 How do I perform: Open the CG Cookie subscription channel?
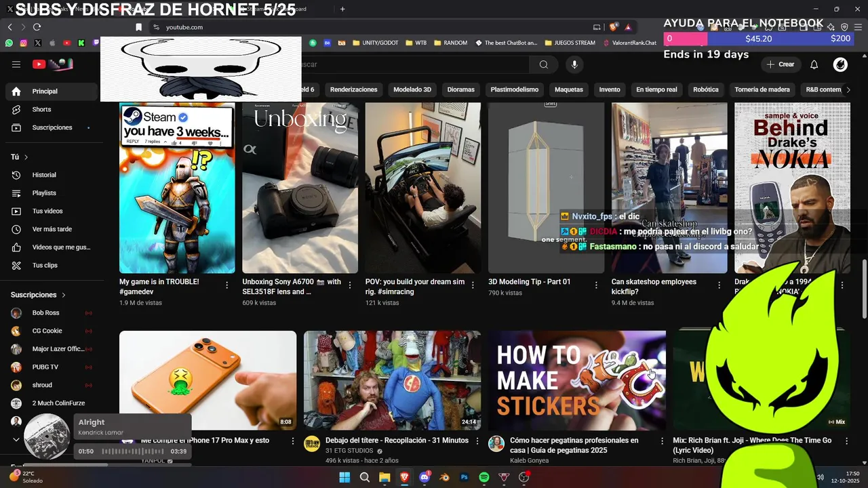click(52, 331)
